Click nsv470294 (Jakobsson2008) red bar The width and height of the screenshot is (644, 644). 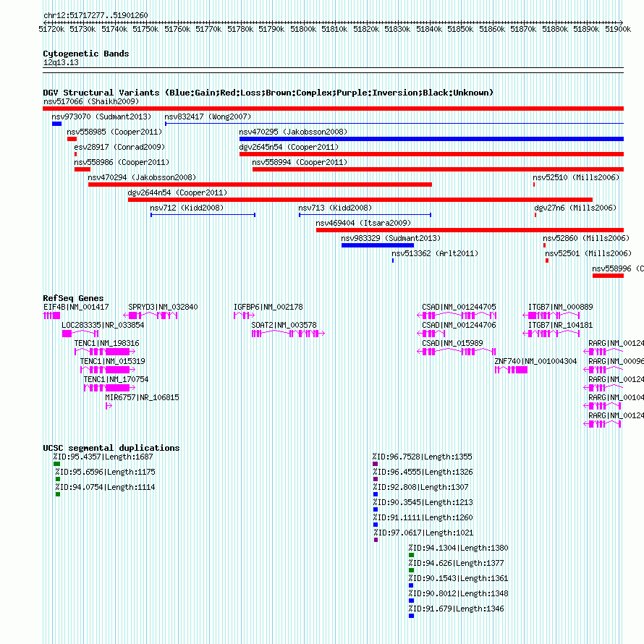(260, 185)
